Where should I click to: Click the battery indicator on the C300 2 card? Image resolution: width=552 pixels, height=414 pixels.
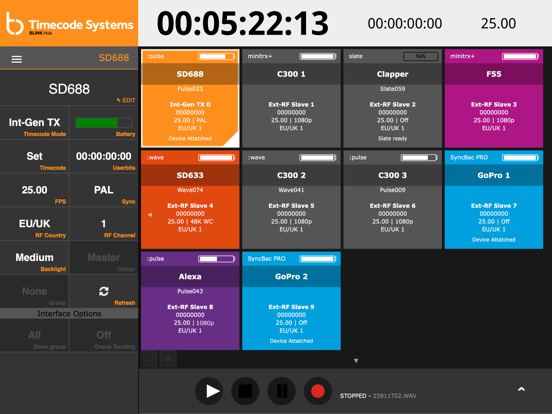click(318, 158)
